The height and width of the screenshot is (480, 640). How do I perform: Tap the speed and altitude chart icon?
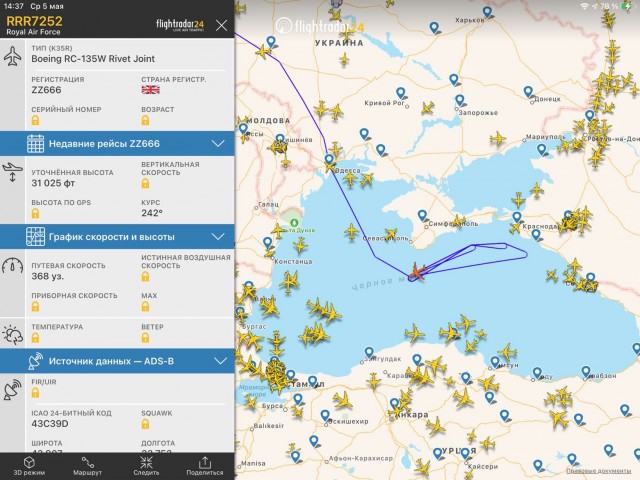36,237
